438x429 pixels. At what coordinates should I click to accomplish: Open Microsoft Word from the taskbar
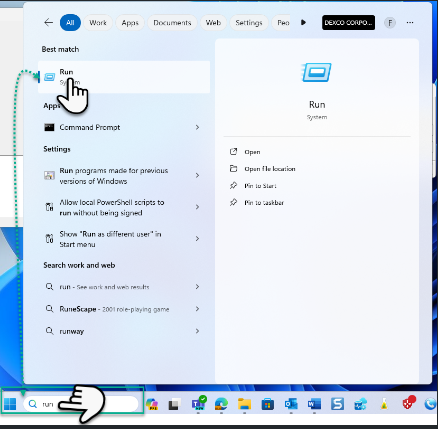coord(314,404)
